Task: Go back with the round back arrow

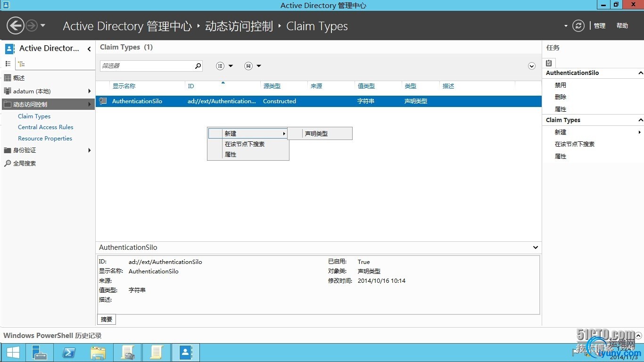Action: point(16,25)
